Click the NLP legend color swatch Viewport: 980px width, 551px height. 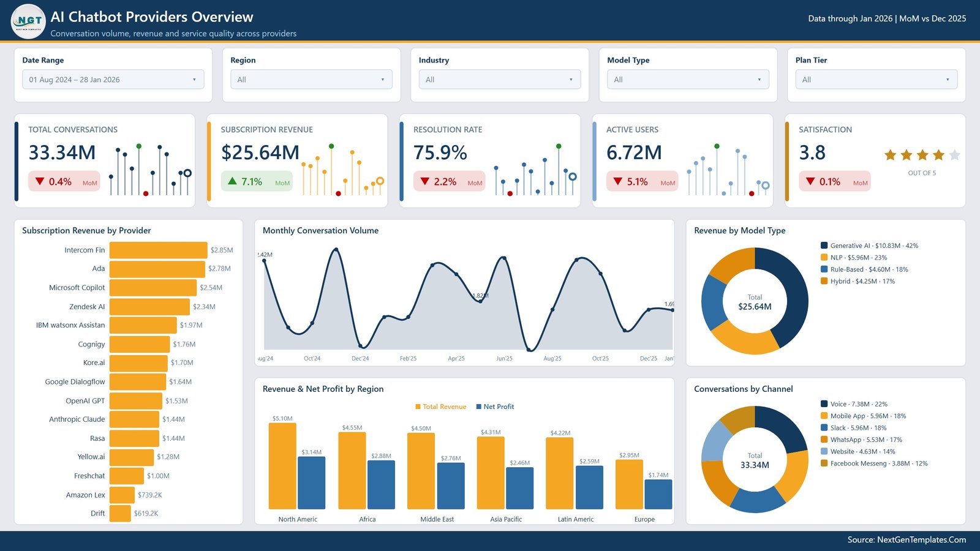[x=824, y=258]
